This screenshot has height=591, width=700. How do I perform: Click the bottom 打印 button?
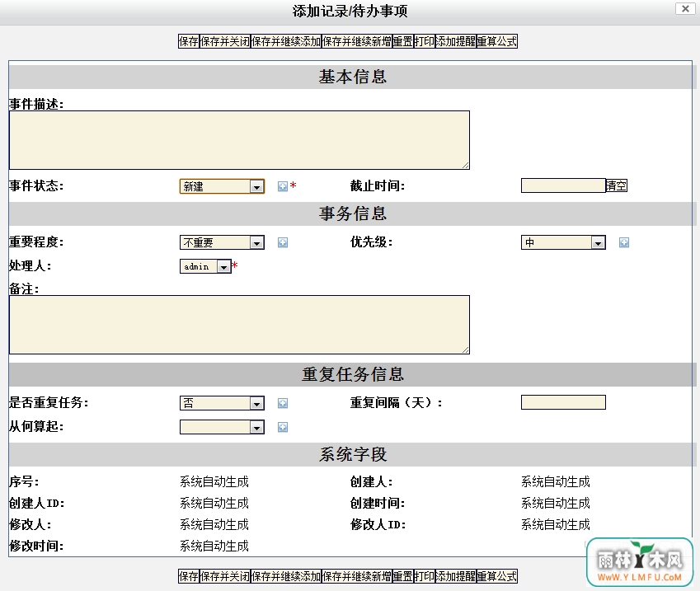point(424,576)
